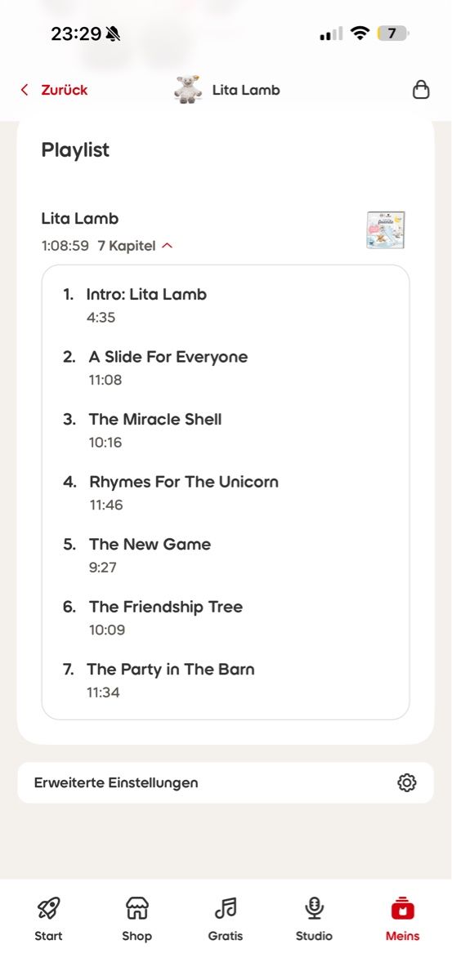Tap the Lita Lamb plush avatar icon

[189, 89]
